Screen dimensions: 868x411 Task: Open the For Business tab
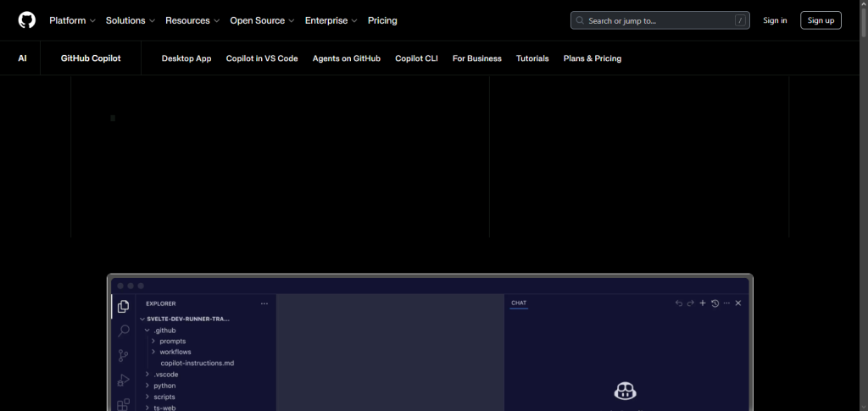[x=477, y=58]
